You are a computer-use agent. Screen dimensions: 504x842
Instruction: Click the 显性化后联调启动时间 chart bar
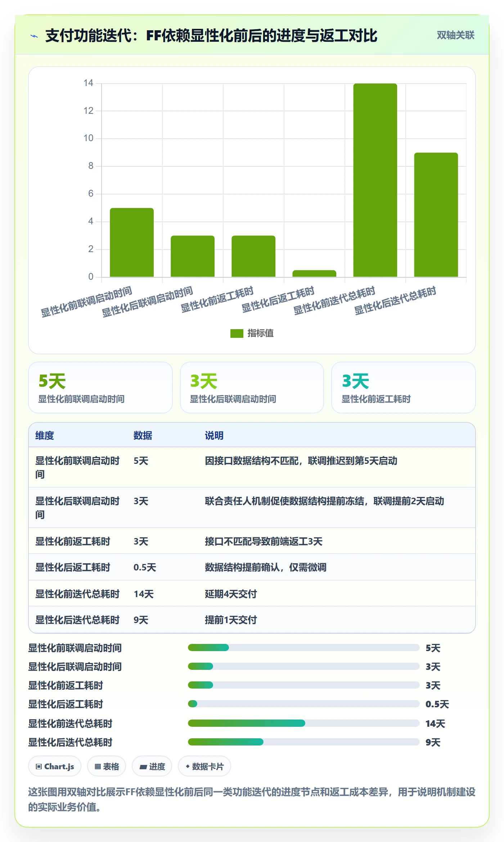coord(193,256)
